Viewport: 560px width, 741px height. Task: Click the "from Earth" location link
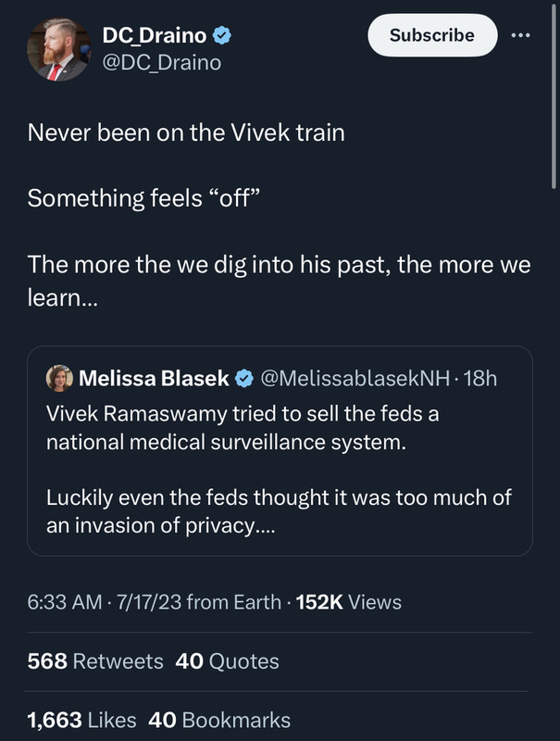(x=233, y=602)
